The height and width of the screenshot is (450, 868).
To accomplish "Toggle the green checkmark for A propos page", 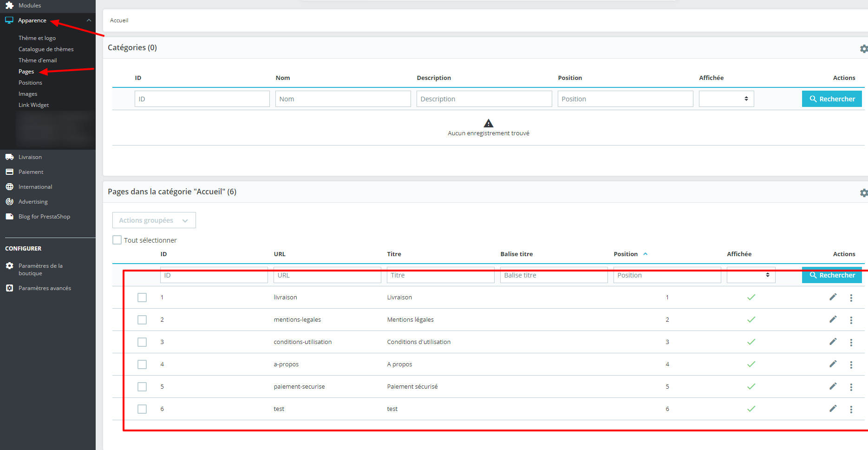I will 751,364.
